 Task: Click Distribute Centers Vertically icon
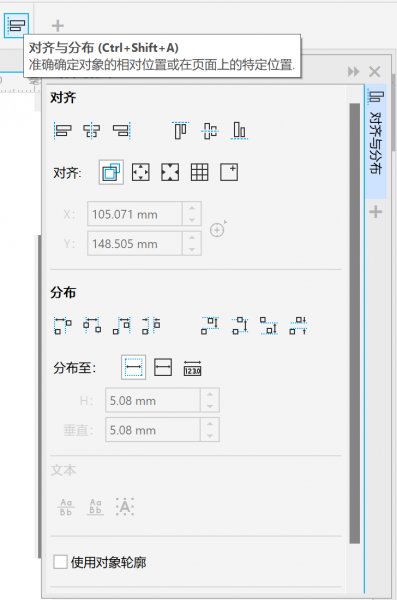point(240,326)
